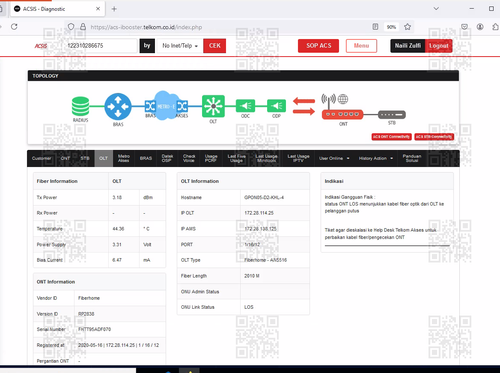Toggle reader view icon in address bar
The width and height of the screenshot is (500, 373).
point(375,27)
